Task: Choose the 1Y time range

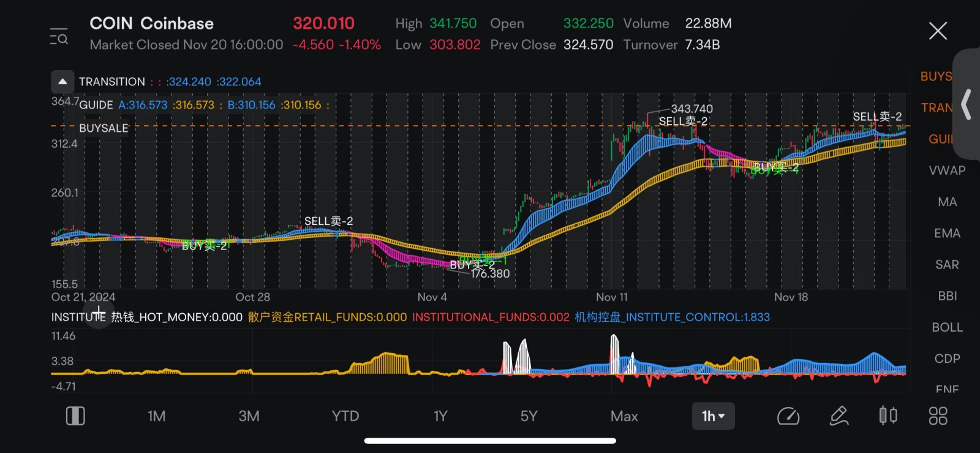Action: (440, 416)
